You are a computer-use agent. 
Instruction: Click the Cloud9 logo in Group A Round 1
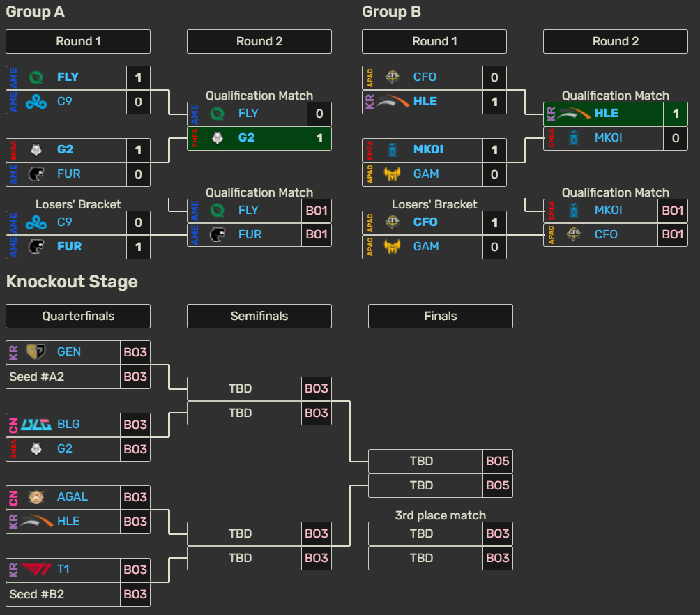click(36, 102)
